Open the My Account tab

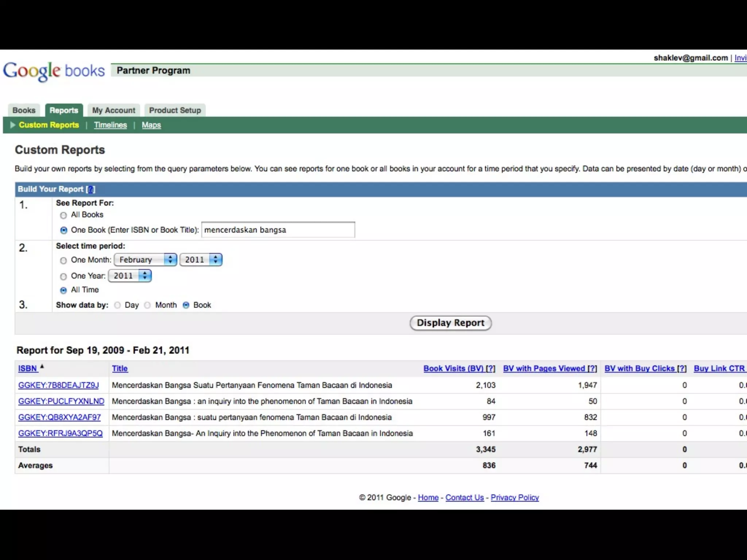pos(113,110)
